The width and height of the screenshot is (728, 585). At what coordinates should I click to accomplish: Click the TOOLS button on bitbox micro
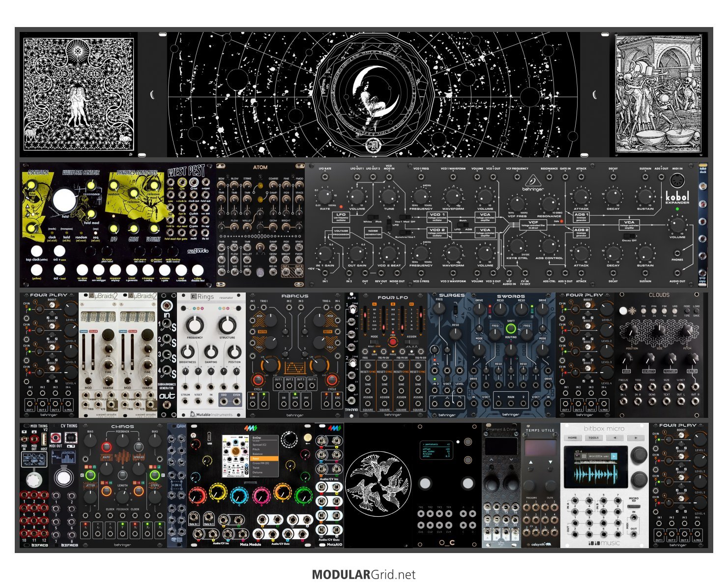point(594,438)
